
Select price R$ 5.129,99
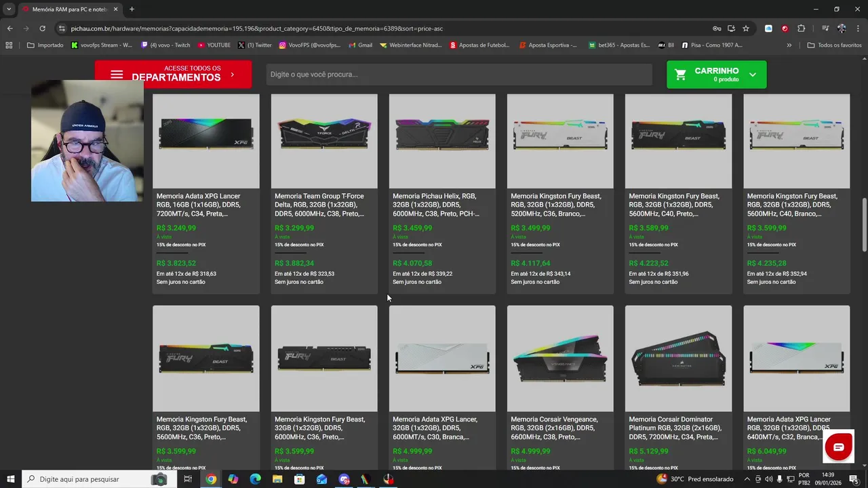tap(649, 451)
